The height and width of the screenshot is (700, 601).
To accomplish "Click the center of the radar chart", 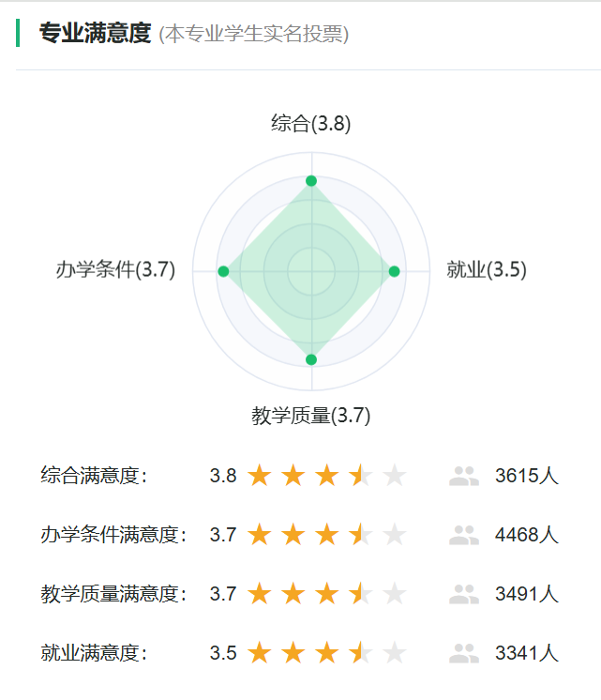I will tap(311, 271).
